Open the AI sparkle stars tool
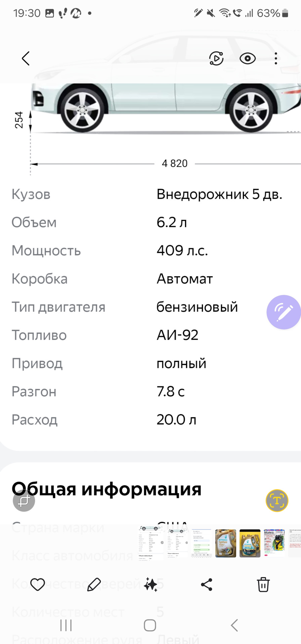 pos(150,585)
